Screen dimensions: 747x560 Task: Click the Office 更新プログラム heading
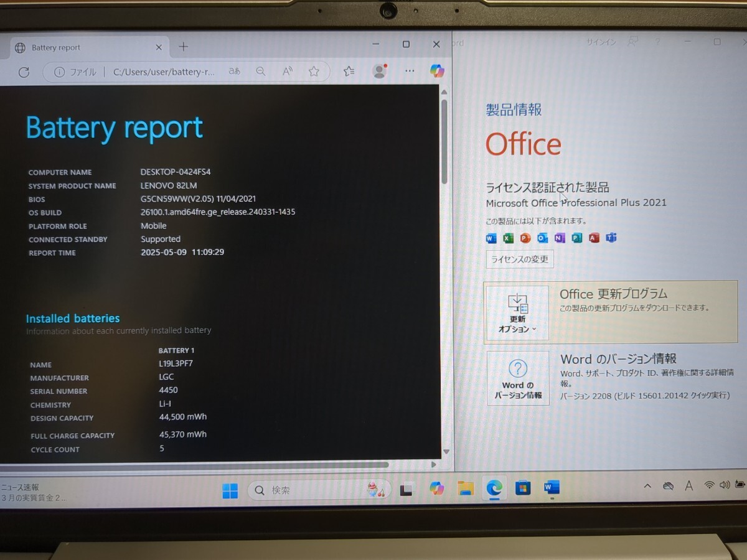click(613, 294)
